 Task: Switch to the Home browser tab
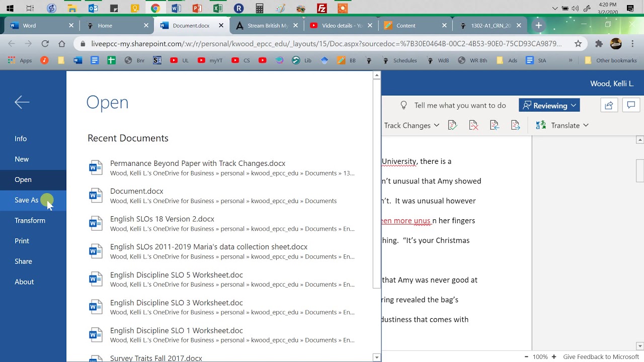[117, 25]
